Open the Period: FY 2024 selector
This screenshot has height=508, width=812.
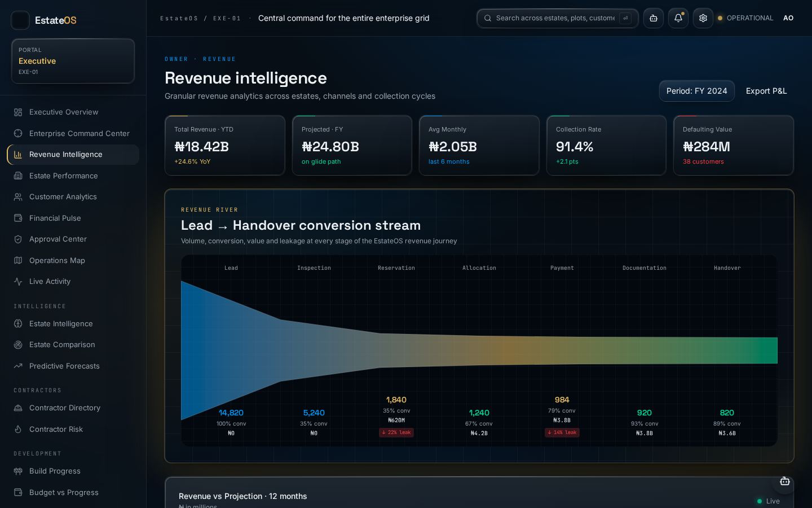click(x=697, y=91)
